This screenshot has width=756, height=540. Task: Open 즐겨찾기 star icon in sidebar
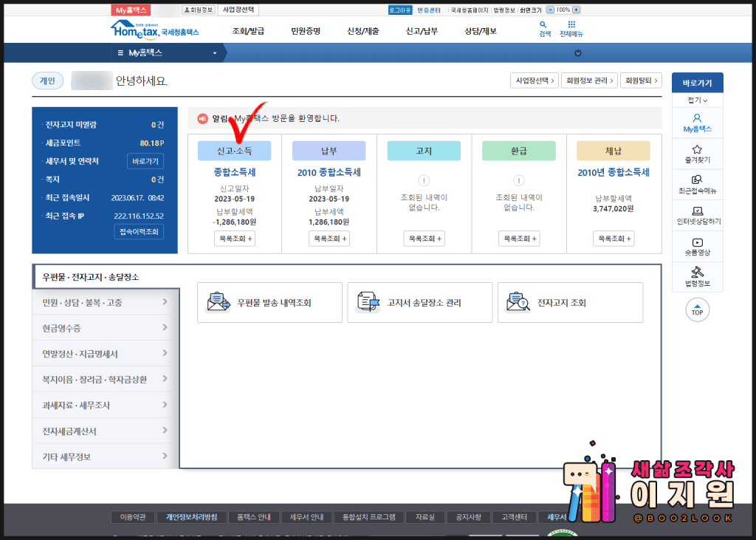(x=697, y=149)
